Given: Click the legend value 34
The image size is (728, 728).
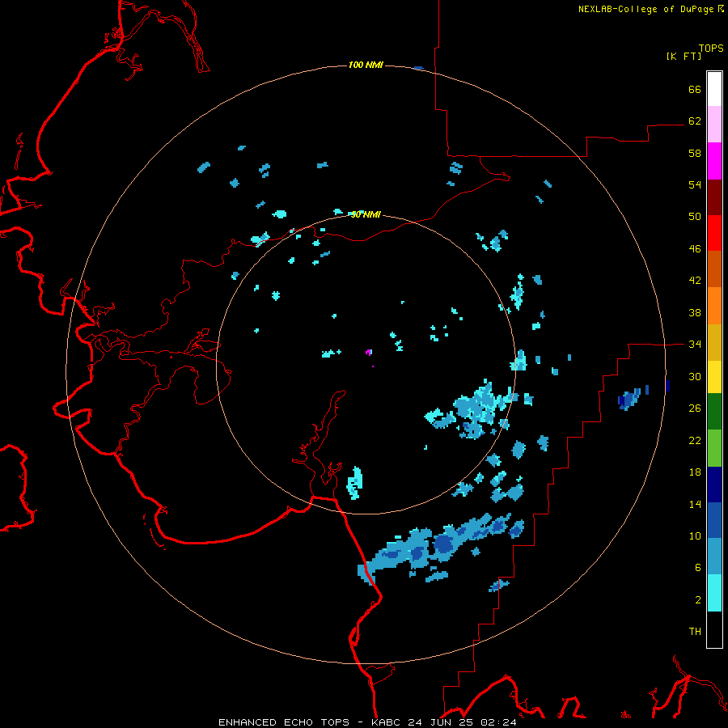Looking at the screenshot, I should point(695,345).
